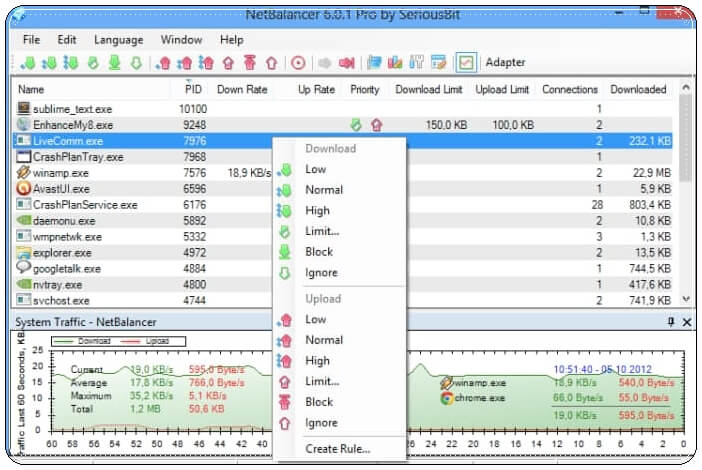The height and width of the screenshot is (470, 702).
Task: Choose High under Download in context menu
Action: [x=340, y=210]
